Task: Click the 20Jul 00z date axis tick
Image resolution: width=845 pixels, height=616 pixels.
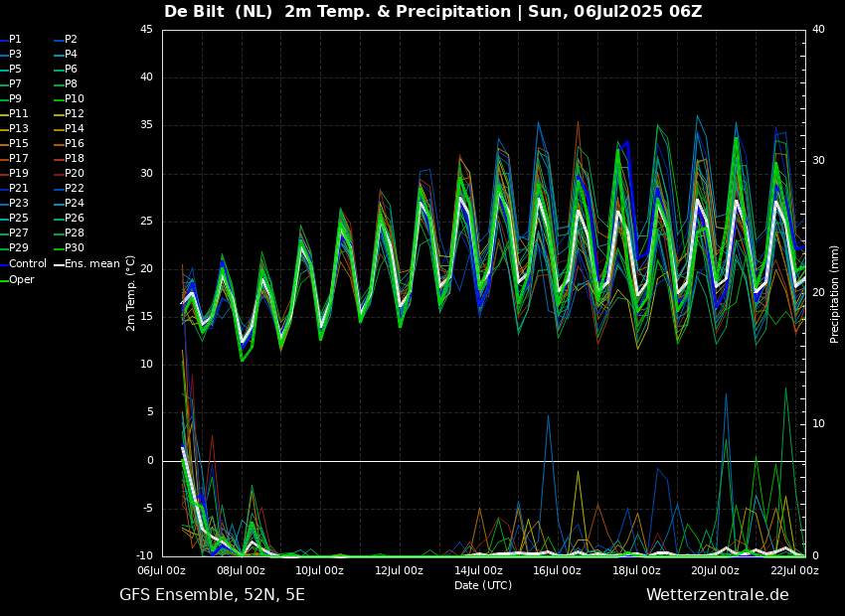Action: [715, 570]
